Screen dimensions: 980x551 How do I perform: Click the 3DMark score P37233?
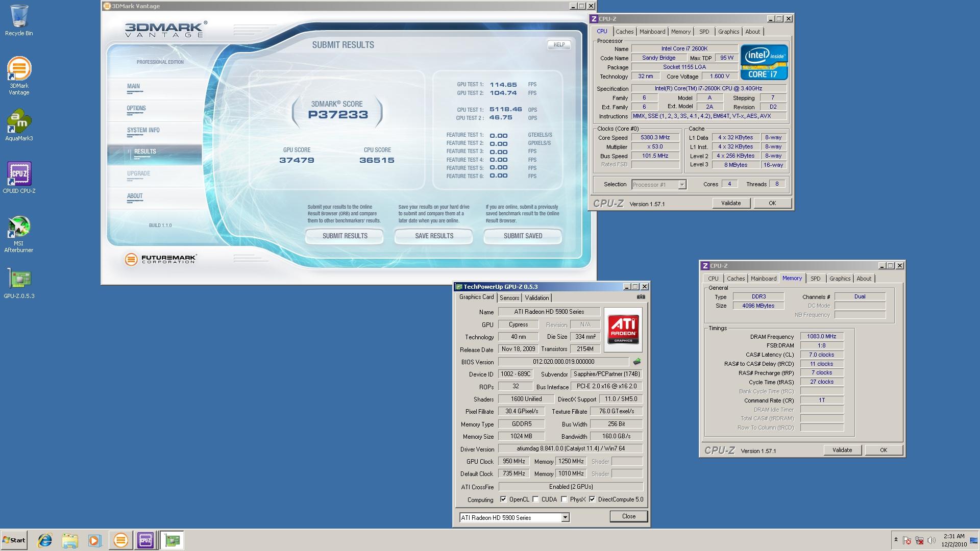click(x=338, y=115)
